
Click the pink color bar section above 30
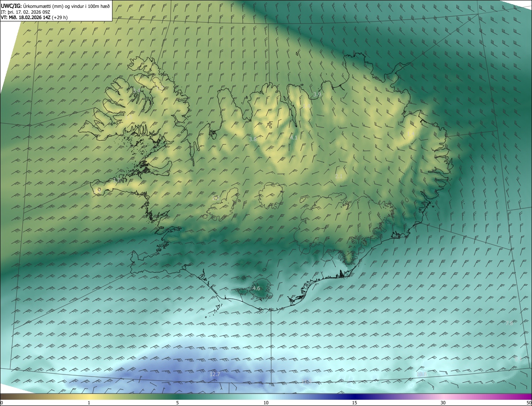pos(443,396)
